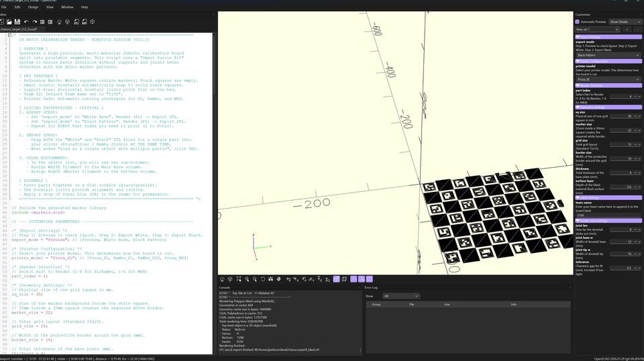
Task: Click the File column header in Error-Log
Action: click(411, 305)
